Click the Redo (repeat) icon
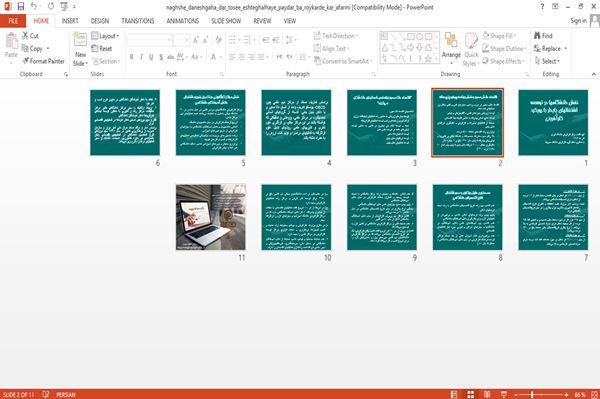The image size is (600, 399). point(51,7)
